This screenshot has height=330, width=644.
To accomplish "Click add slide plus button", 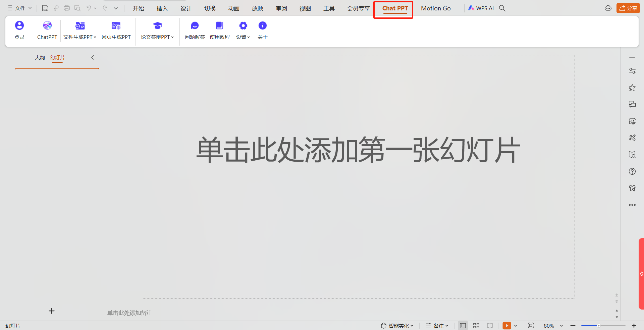I will click(x=52, y=311).
